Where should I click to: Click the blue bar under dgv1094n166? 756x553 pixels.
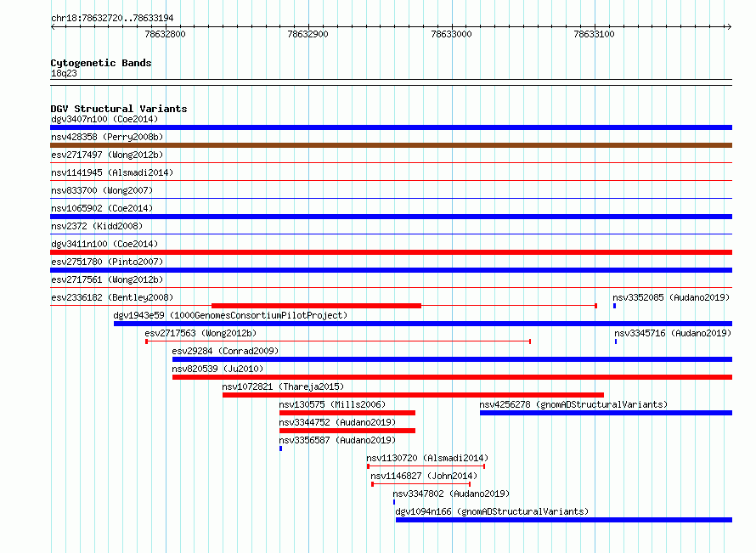[x=564, y=520]
